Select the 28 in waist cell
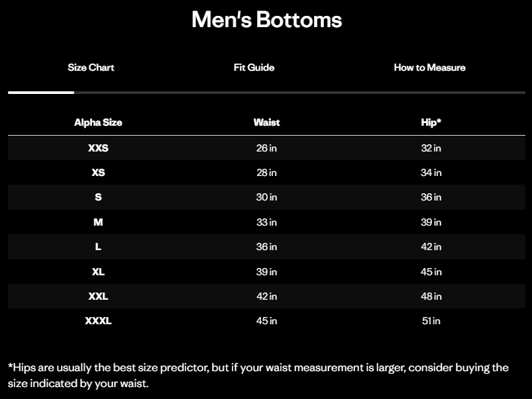 pos(266,173)
